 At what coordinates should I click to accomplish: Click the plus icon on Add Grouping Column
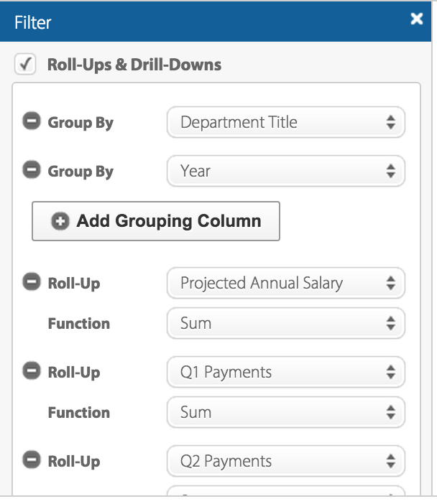click(x=60, y=221)
